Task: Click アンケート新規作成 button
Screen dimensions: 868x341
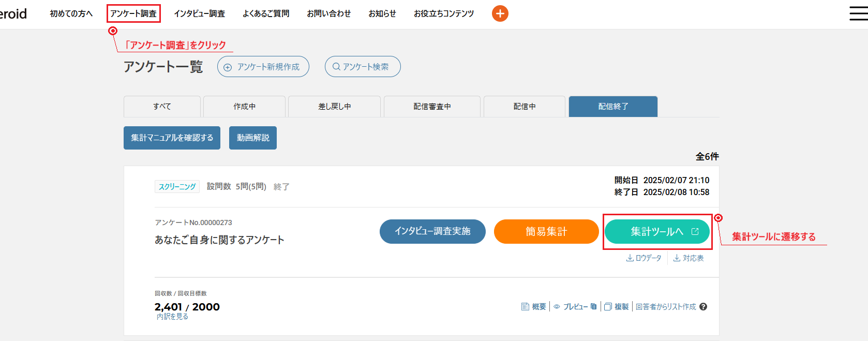Action: coord(263,67)
